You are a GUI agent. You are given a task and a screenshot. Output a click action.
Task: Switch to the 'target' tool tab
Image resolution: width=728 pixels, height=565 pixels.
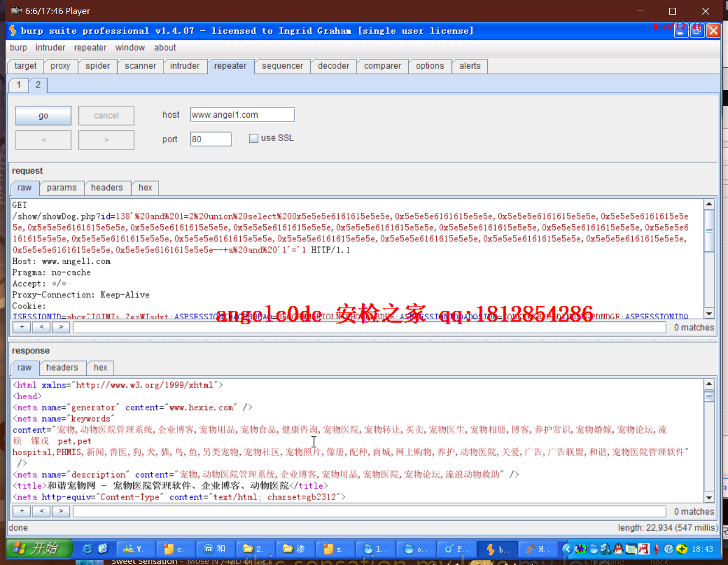tap(25, 66)
